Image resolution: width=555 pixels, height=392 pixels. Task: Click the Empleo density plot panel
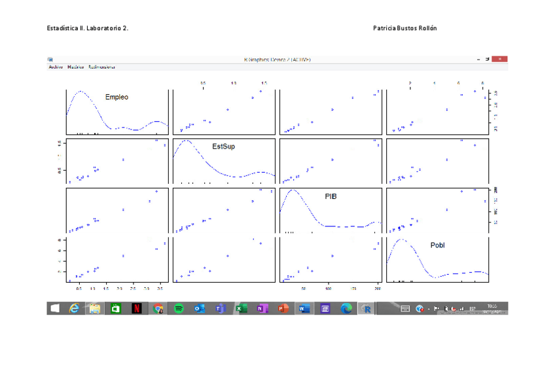(117, 112)
